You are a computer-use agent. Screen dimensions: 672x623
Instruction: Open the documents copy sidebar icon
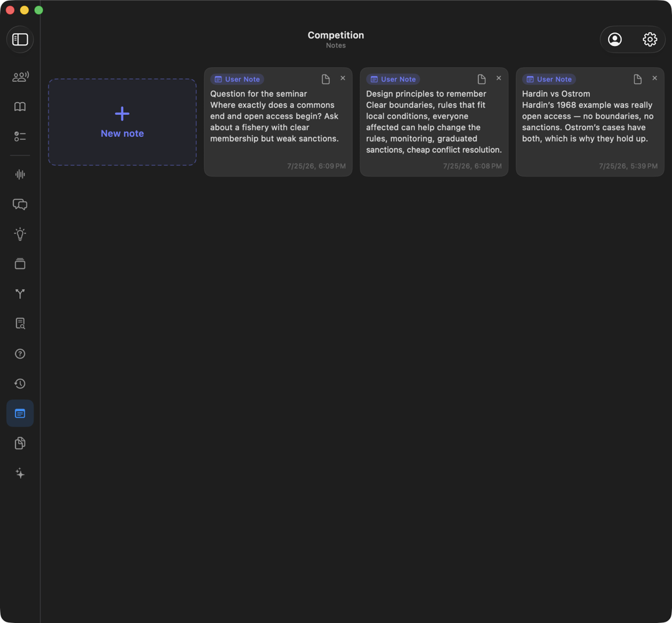[x=20, y=443]
